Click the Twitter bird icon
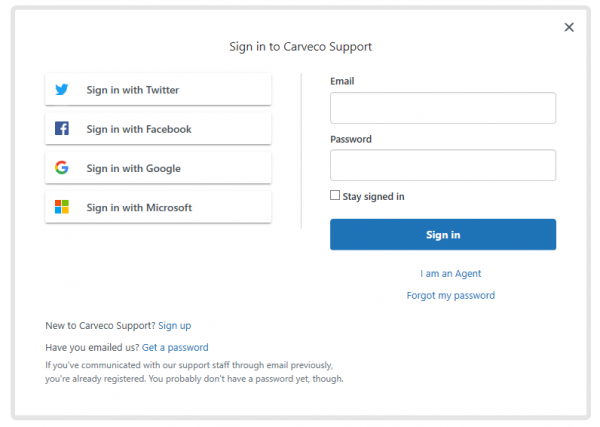 62,90
